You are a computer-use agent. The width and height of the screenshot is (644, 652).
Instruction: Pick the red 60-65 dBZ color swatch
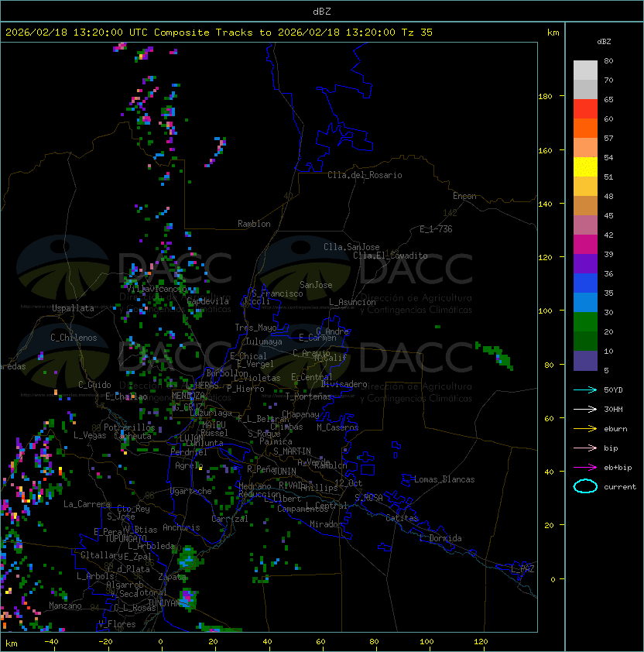click(585, 109)
